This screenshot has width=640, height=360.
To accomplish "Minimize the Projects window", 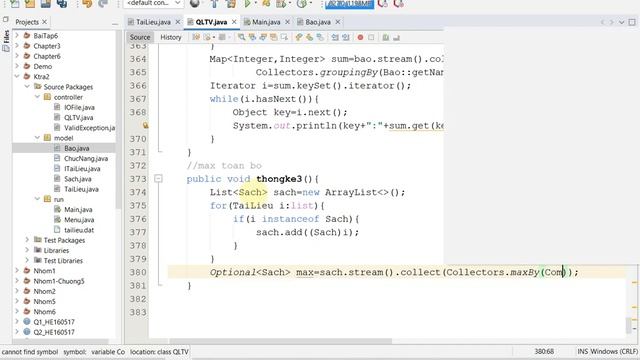I will point(115,24).
